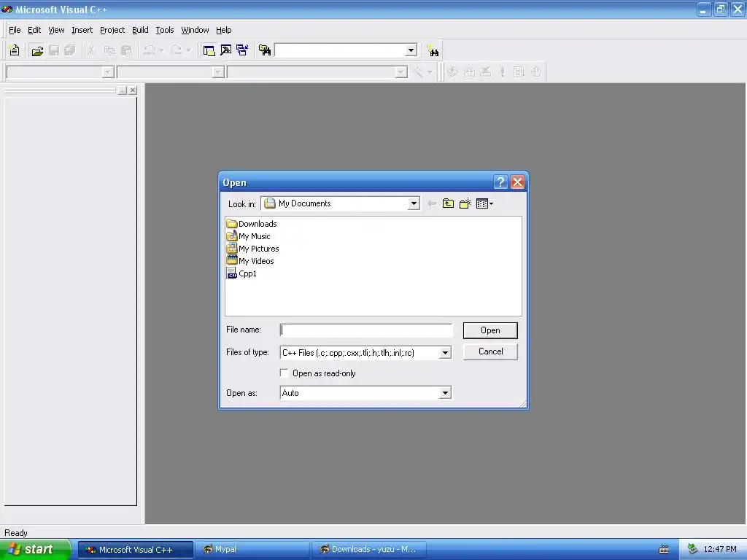Click the system tray keyboard icon
Screen dimensions: 747x560
pyautogui.click(x=664, y=550)
